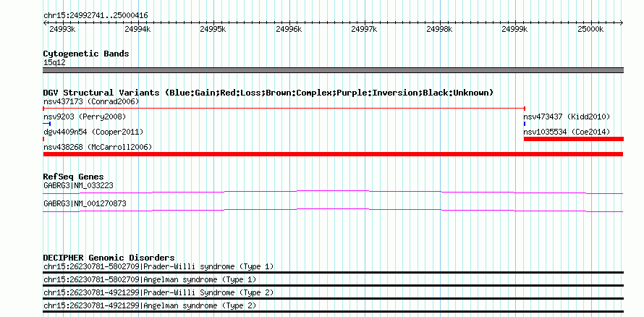The height and width of the screenshot is (317, 644).
Task: Click the small blue nsv9203 gain bar
Action: tap(47, 124)
